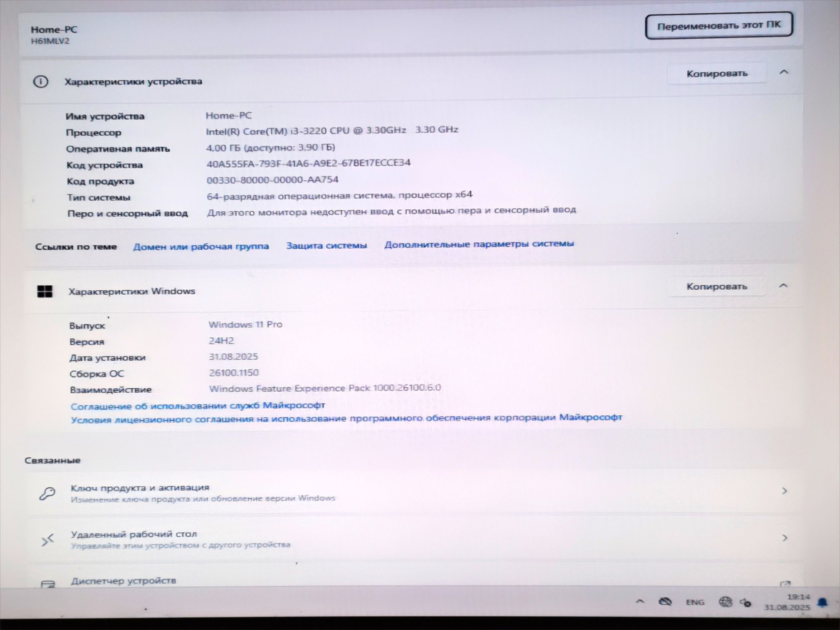Open the Домен или рабочая группа link
Image resolution: width=840 pixels, height=630 pixels.
coord(201,246)
